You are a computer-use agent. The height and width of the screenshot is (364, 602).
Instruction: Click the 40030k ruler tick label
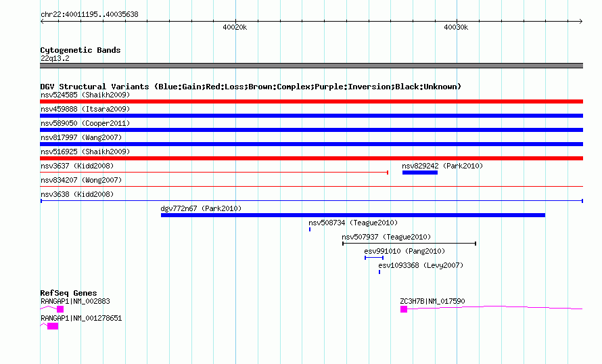click(456, 27)
